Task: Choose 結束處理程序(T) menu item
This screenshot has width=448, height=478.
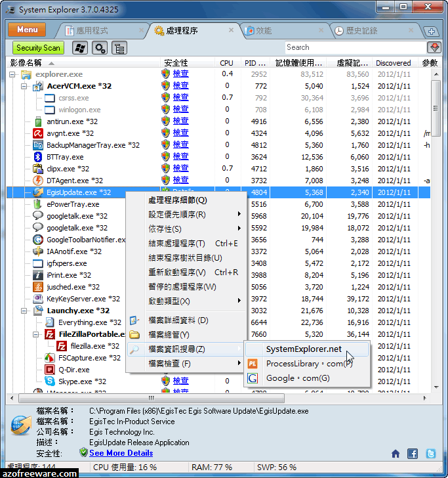Action: pyautogui.click(x=186, y=244)
